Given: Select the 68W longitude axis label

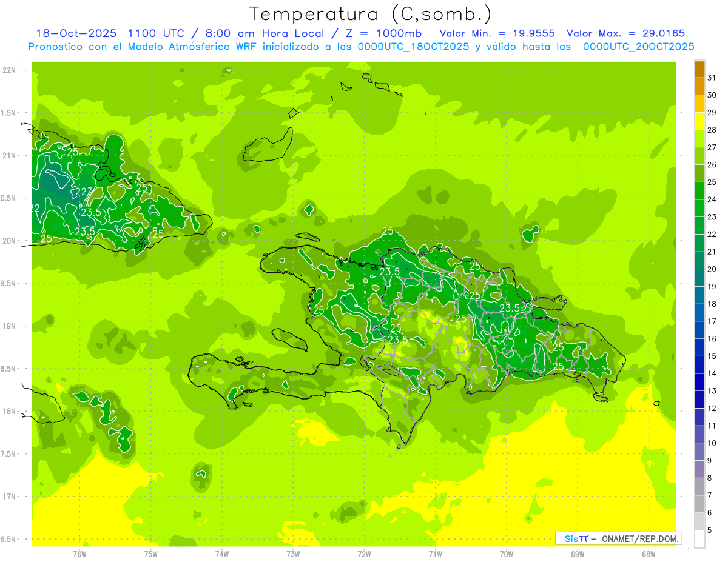Looking at the screenshot, I should 648,553.
